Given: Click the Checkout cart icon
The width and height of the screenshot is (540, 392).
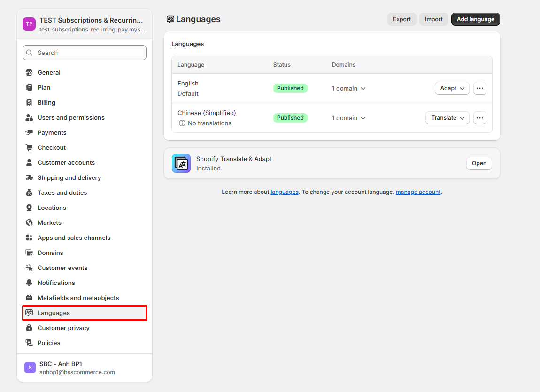Looking at the screenshot, I should pyautogui.click(x=29, y=147).
